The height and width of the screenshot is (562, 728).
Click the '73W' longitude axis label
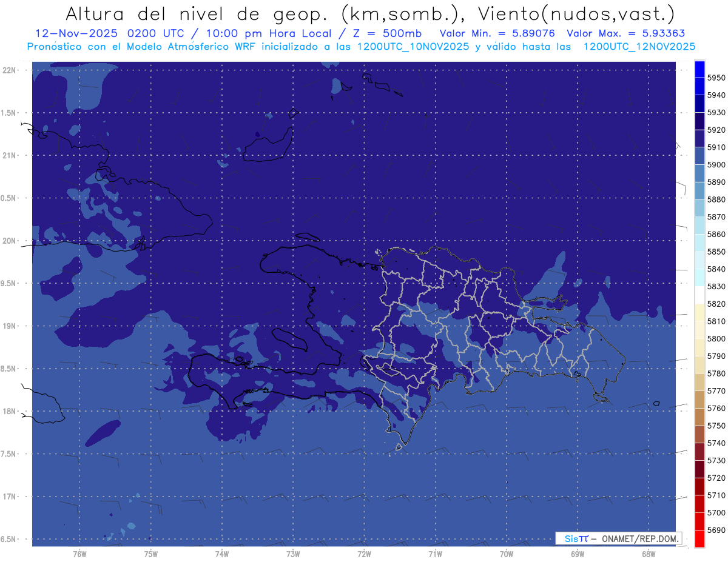[293, 554]
